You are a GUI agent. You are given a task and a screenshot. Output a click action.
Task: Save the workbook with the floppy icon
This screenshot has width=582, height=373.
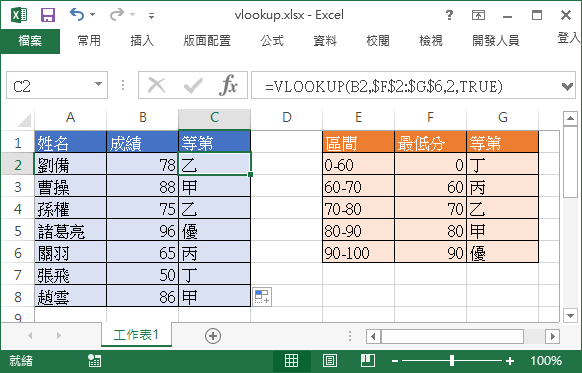click(x=48, y=15)
